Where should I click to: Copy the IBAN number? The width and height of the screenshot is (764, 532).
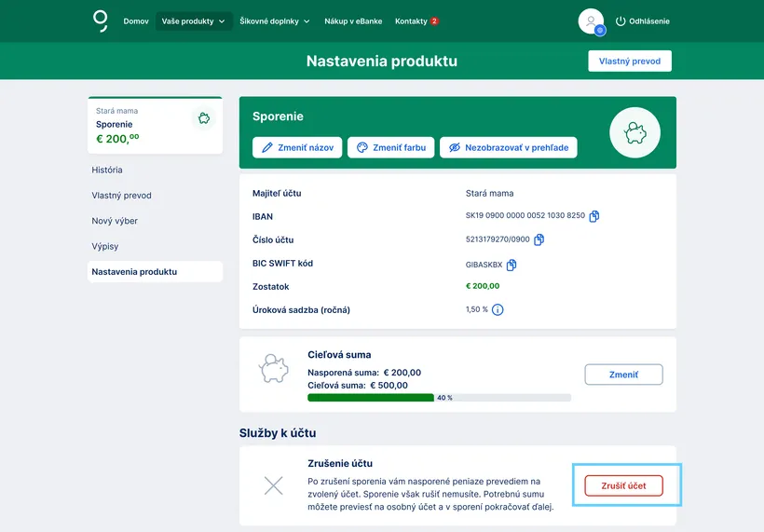pyautogui.click(x=593, y=216)
